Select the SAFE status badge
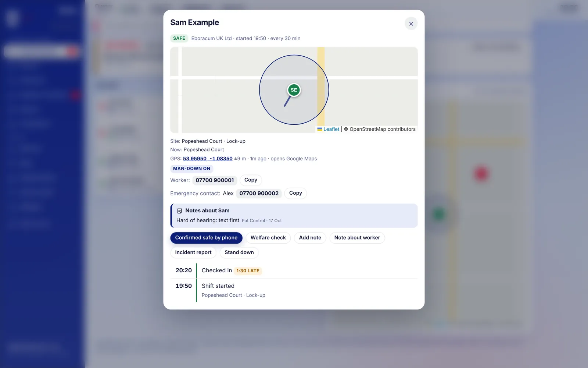 pos(179,38)
